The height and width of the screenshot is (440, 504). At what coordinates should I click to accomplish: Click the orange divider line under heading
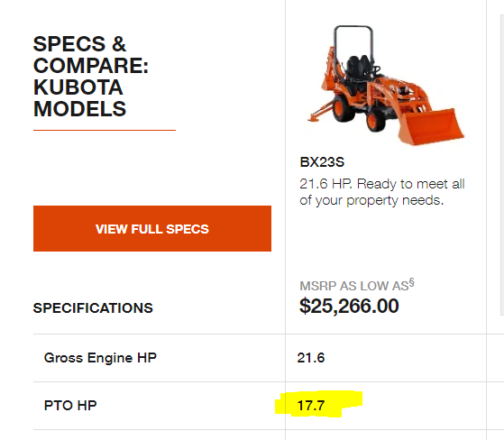[x=105, y=130]
